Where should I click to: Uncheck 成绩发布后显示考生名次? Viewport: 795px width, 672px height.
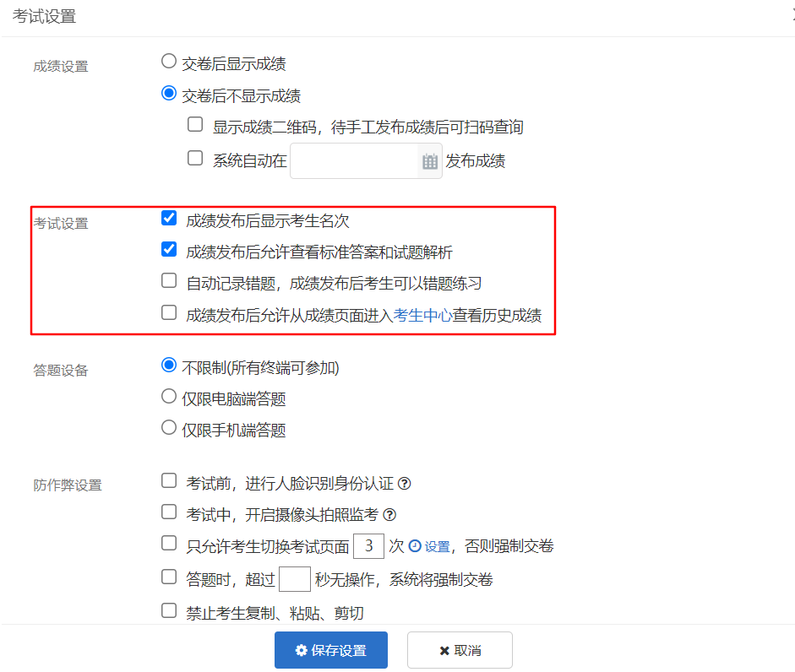[169, 218]
